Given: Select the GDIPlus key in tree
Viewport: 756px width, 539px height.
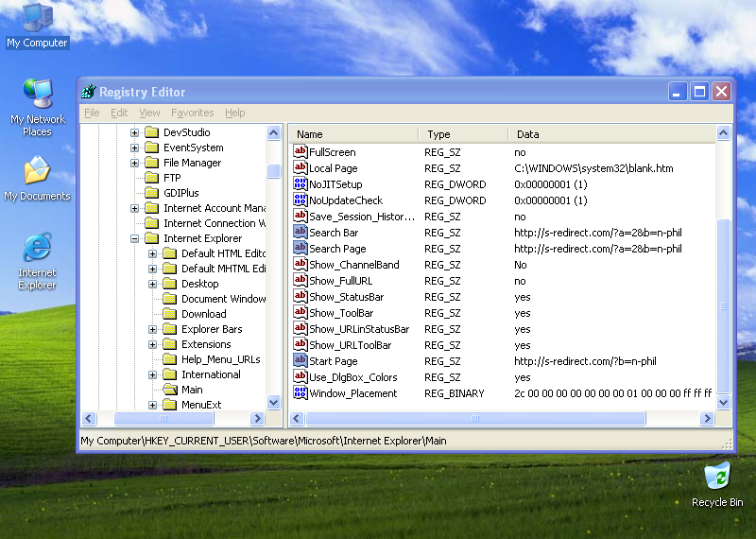Looking at the screenshot, I should [x=180, y=193].
